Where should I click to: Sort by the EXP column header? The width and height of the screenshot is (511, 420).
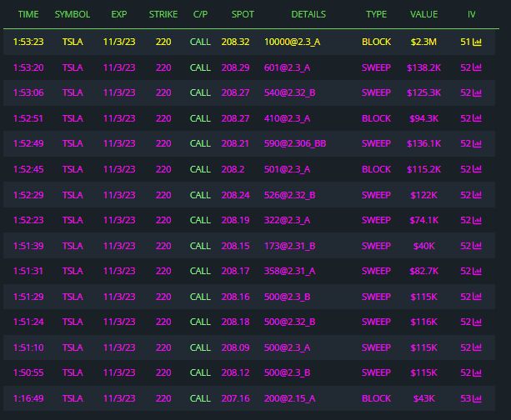pos(119,14)
